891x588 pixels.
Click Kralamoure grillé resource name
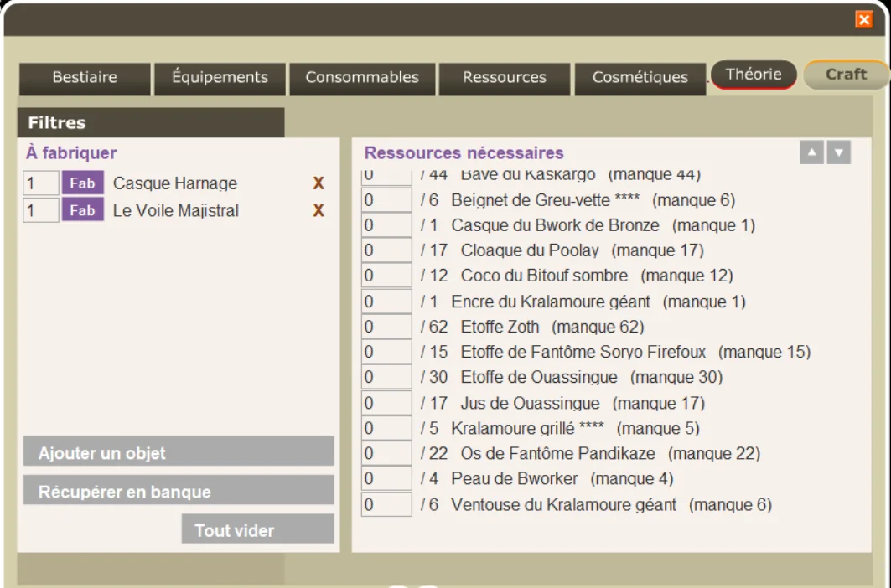527,428
